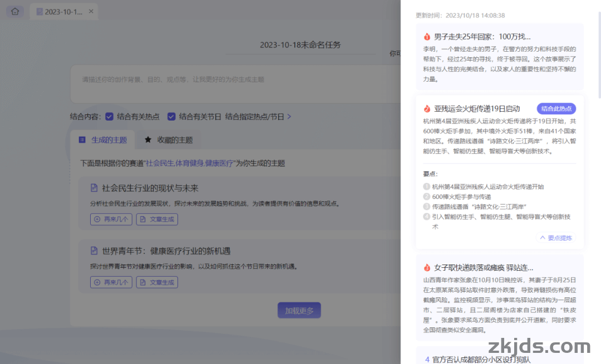The height and width of the screenshot is (364, 601).
Task: Switch to the 生成的主题 tab
Action: coord(103,140)
